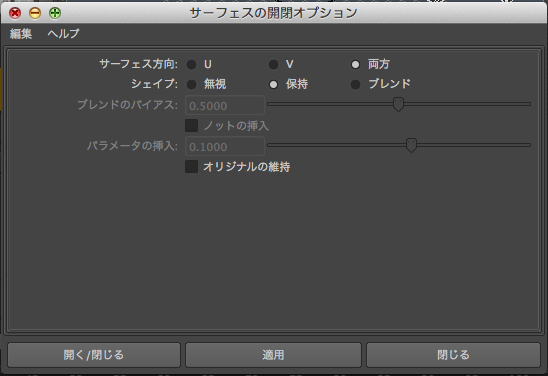Viewport: 548px width, 376px height.
Task: Minimize the window with the yellow button
Action: (x=35, y=13)
